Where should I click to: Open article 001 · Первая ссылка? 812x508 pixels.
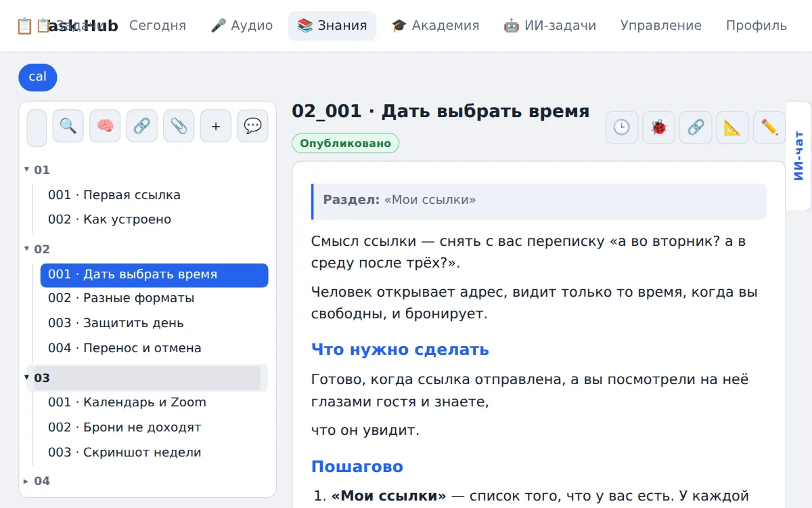154,195
